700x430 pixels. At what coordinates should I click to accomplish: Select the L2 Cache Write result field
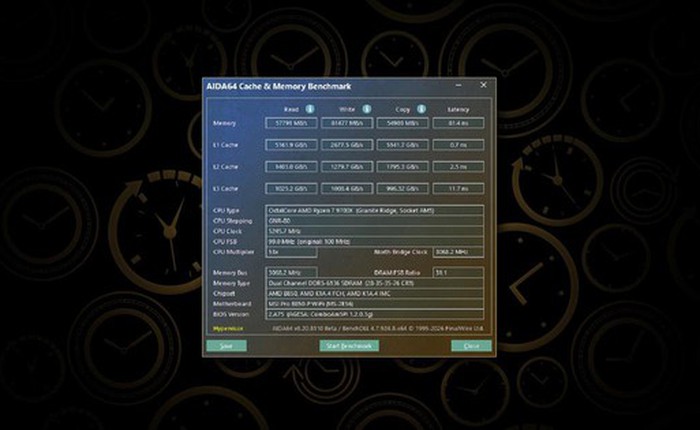pyautogui.click(x=347, y=167)
